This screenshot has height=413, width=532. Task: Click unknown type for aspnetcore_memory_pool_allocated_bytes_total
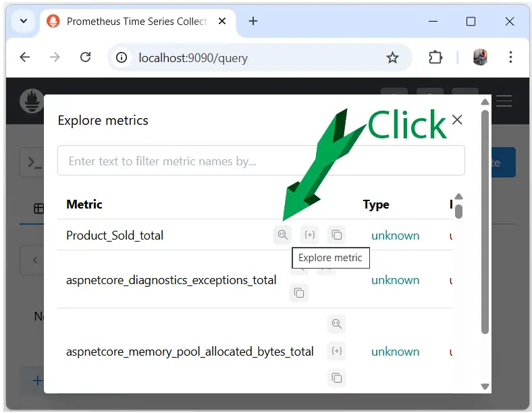[395, 352]
